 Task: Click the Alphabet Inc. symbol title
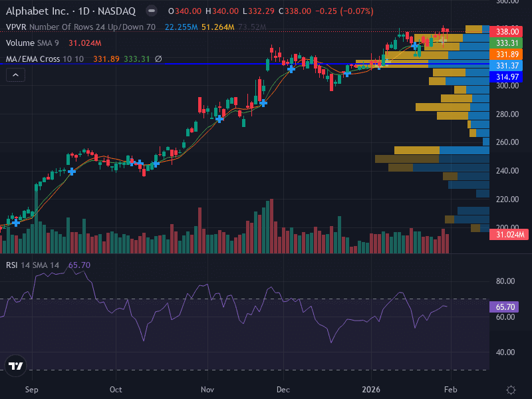pos(70,11)
